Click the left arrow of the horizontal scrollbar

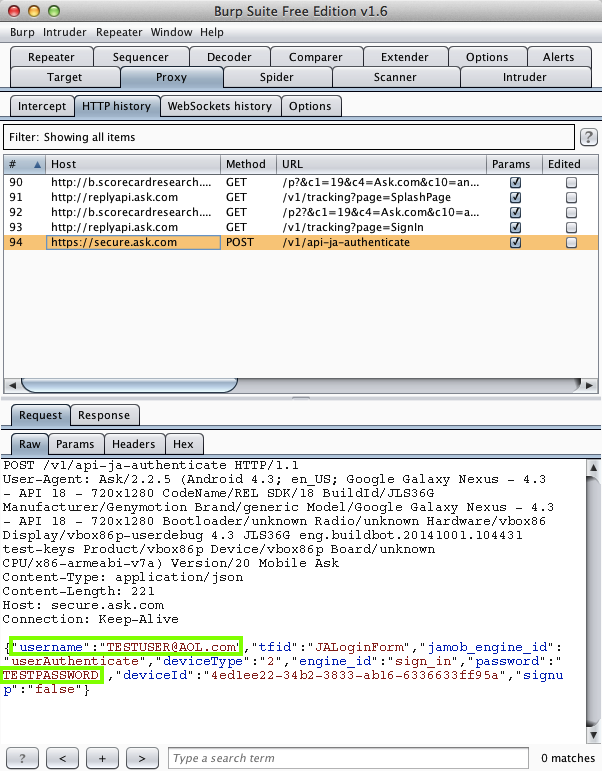click(x=12, y=386)
